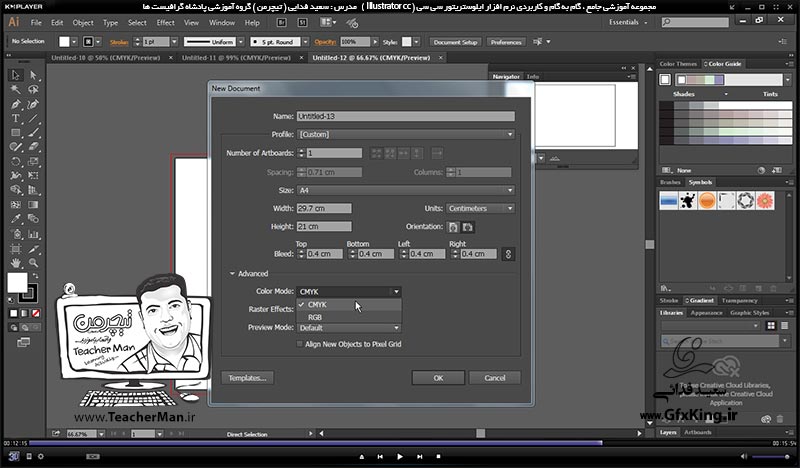The width and height of the screenshot is (800, 468).
Task: Click the KMPlayer playback progress bar
Action: tap(400, 443)
